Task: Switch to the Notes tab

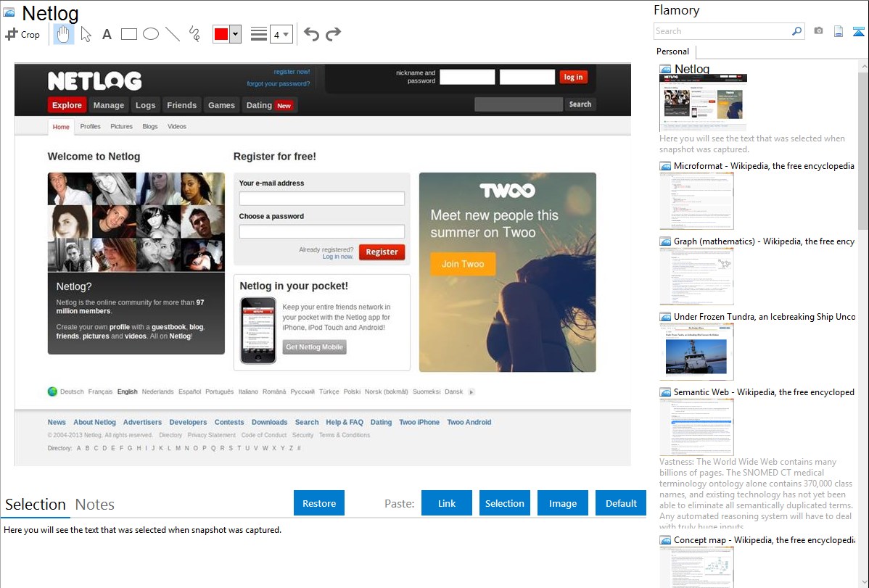Action: [x=95, y=505]
